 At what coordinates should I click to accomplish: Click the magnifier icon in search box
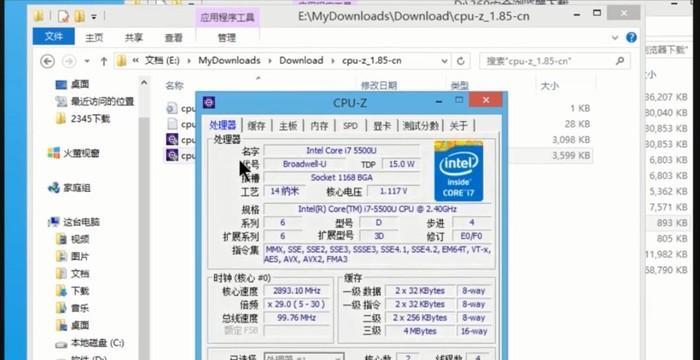click(x=620, y=61)
